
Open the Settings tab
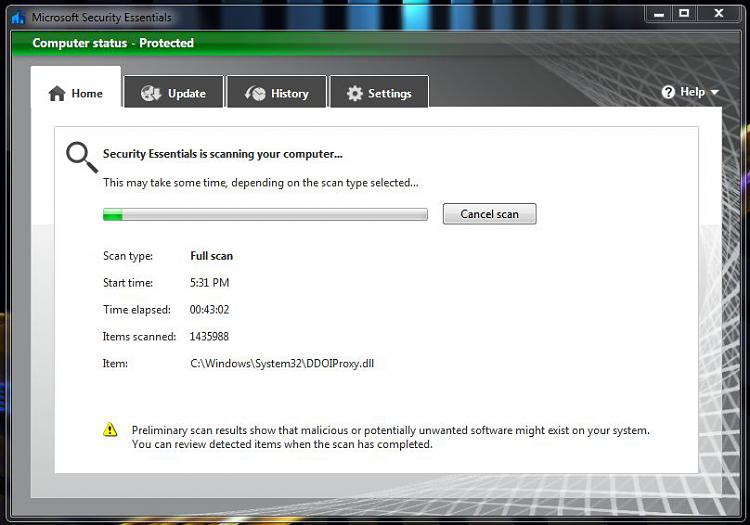pos(379,92)
